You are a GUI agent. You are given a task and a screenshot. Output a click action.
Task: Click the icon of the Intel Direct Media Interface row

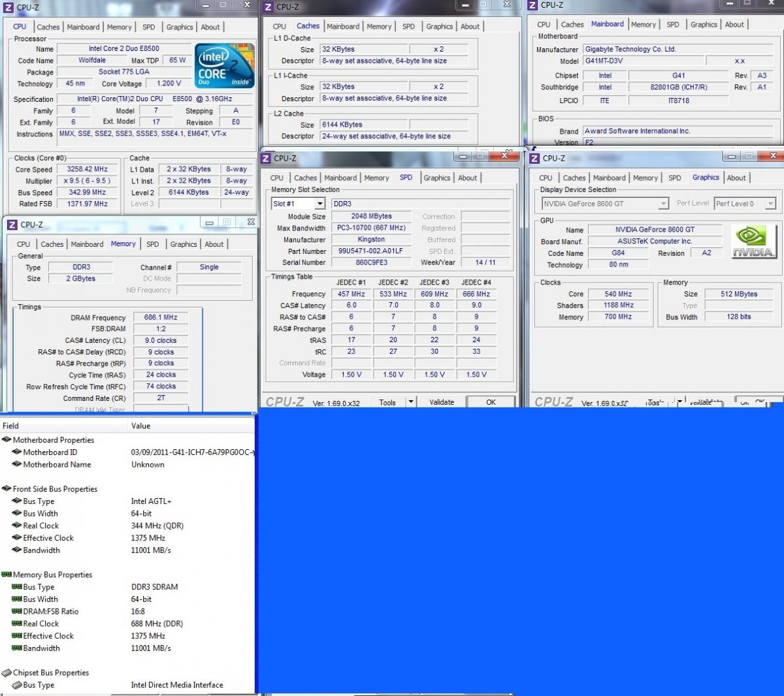(17, 685)
